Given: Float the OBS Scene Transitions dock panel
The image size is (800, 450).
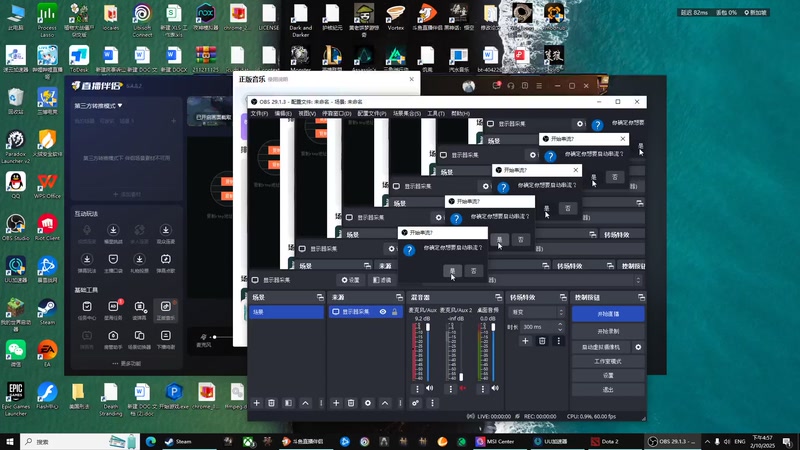Looking at the screenshot, I should click(563, 297).
